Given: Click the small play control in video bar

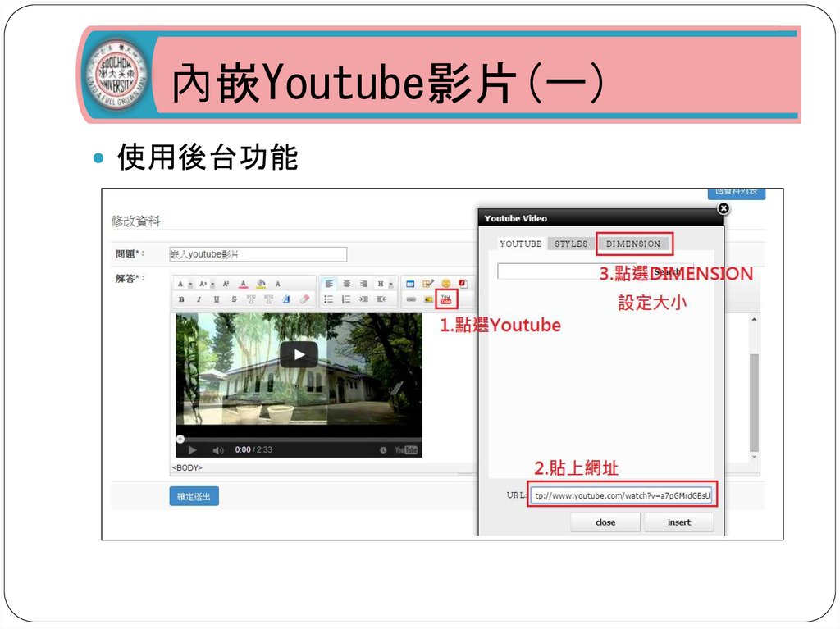Looking at the screenshot, I should pos(192,449).
